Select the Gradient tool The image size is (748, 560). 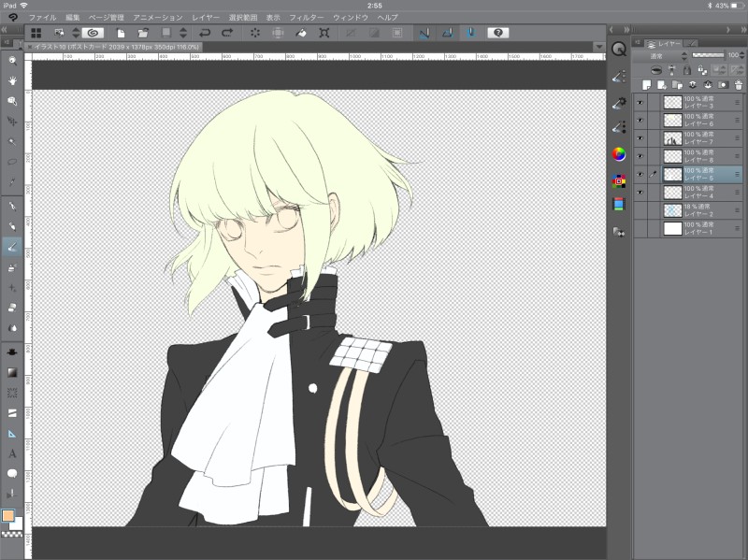[12, 372]
